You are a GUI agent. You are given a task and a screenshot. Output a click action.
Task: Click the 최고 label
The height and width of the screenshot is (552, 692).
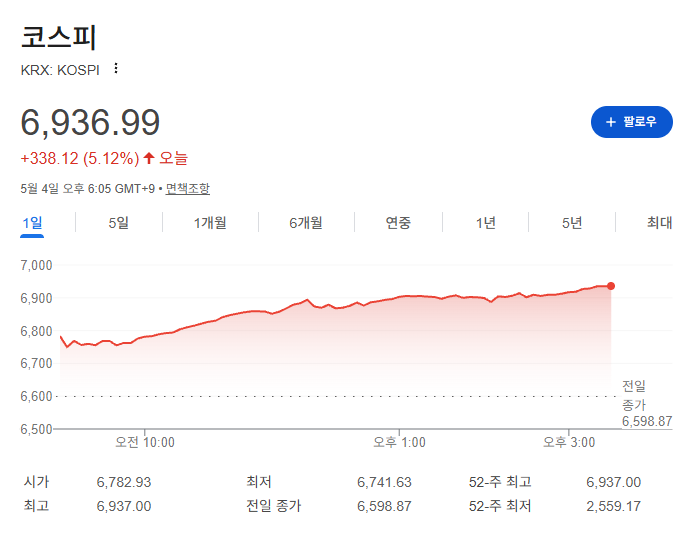point(36,506)
